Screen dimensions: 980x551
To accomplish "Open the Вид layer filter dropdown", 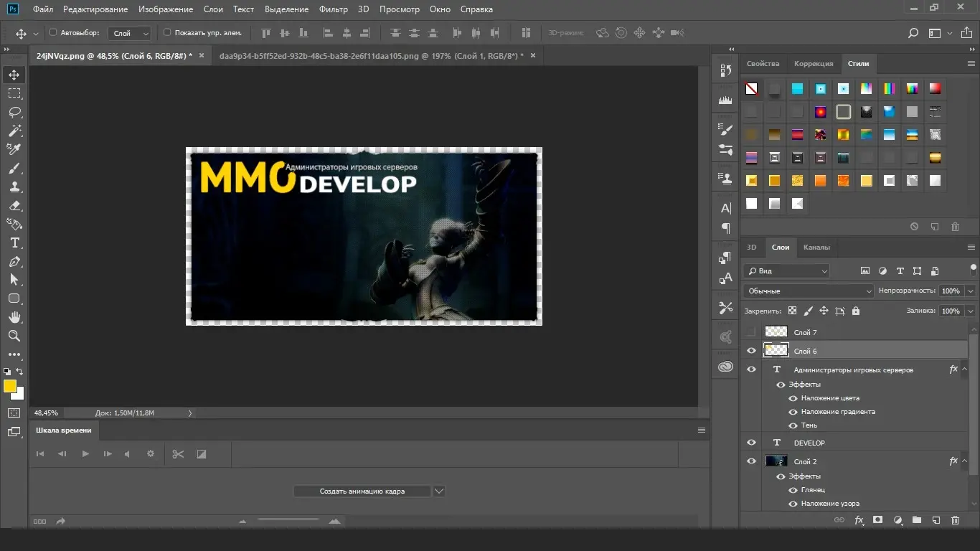I will [x=786, y=271].
